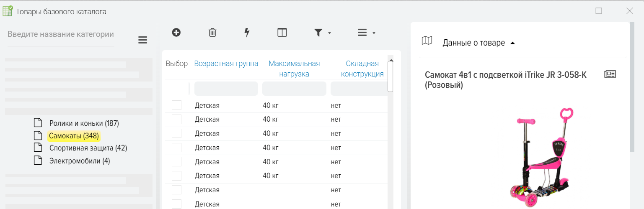Click the lightning bolt quick action icon
Viewport: 644px width, 209px height.
coord(247,33)
